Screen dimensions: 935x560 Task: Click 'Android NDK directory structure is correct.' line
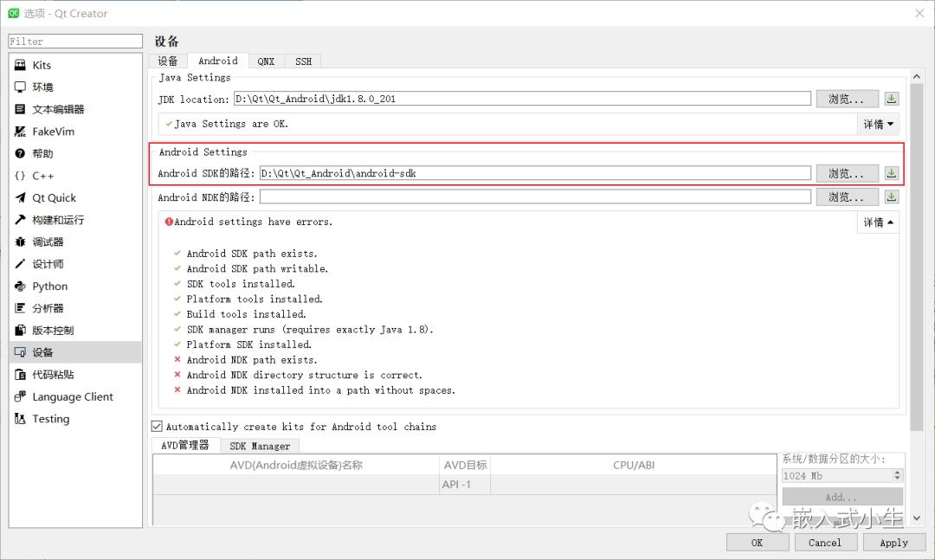[x=304, y=375]
